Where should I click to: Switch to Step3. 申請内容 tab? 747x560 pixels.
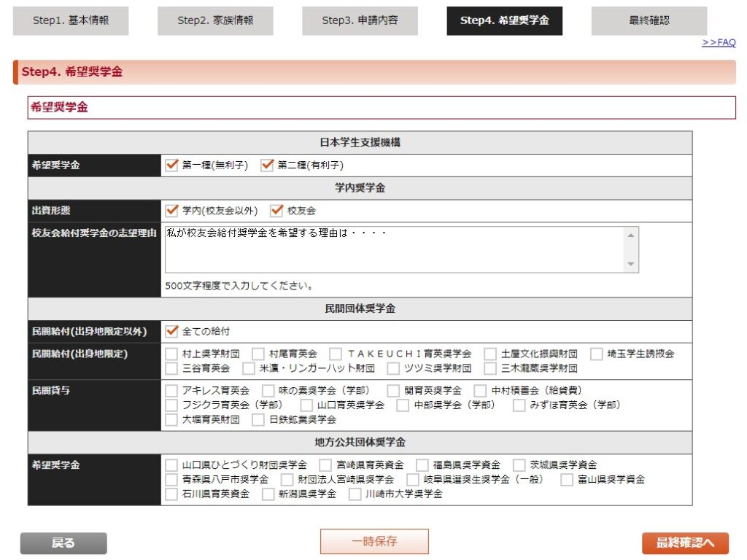tap(360, 21)
